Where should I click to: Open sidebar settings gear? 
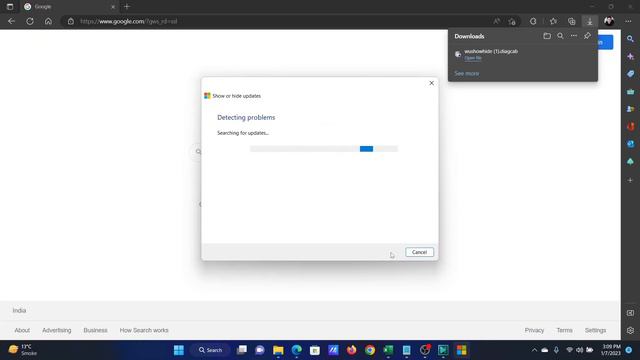click(x=631, y=330)
